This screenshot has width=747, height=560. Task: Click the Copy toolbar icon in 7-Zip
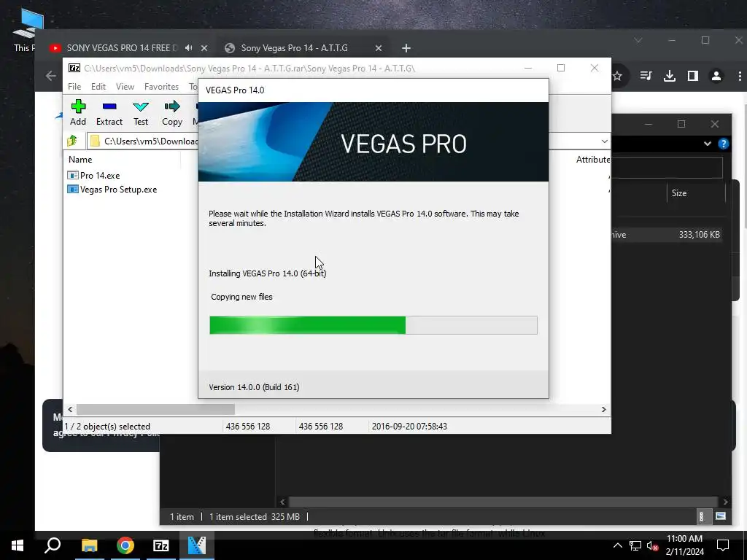[x=172, y=112]
